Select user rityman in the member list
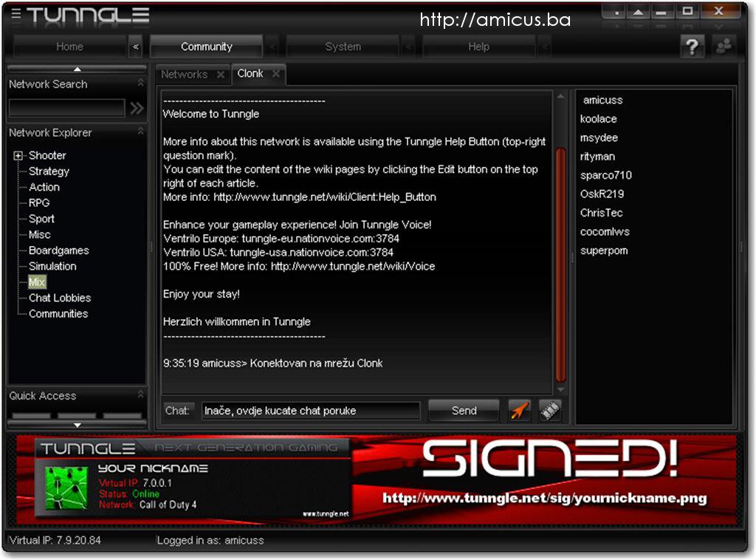Screen dimensions: 756x560 point(597,157)
